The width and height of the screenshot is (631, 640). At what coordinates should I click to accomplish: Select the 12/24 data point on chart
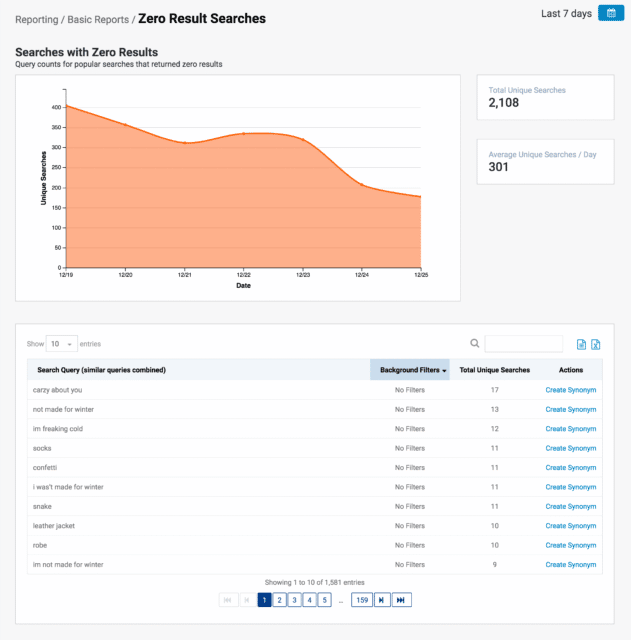[x=362, y=184]
